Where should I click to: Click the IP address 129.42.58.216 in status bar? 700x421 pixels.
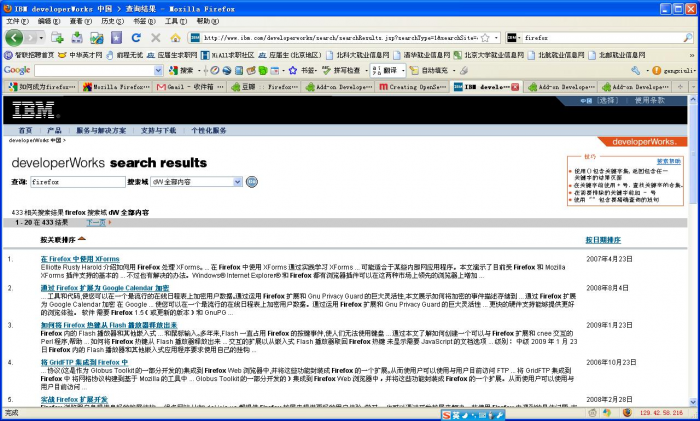(x=661, y=413)
